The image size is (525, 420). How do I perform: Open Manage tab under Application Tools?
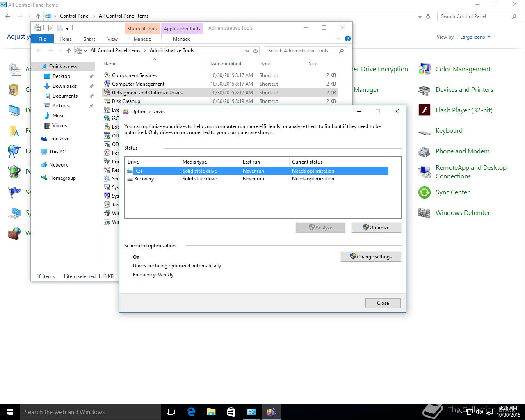[x=182, y=39]
